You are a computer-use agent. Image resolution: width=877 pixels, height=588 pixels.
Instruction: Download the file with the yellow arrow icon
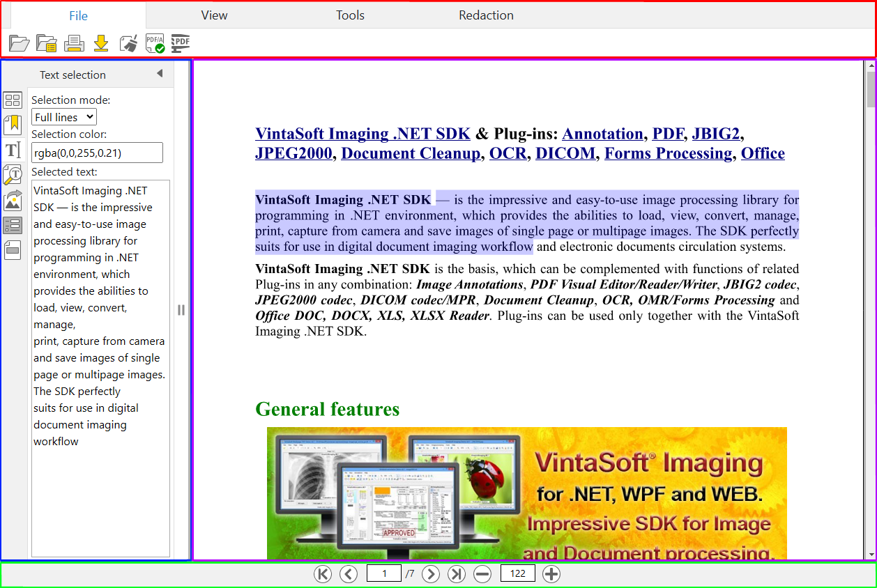click(x=101, y=43)
